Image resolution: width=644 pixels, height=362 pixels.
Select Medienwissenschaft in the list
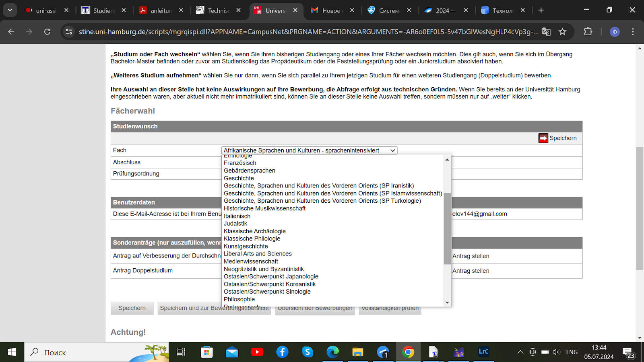point(251,261)
